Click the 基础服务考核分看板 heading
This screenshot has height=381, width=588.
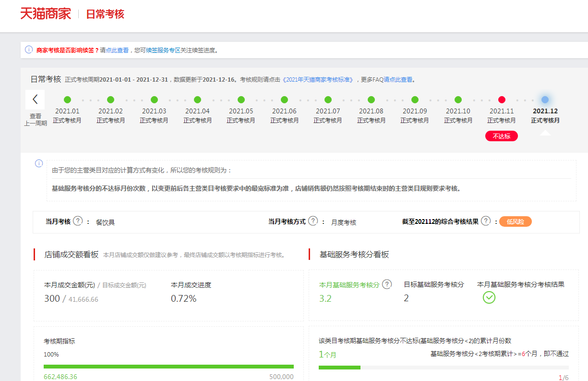coord(354,255)
